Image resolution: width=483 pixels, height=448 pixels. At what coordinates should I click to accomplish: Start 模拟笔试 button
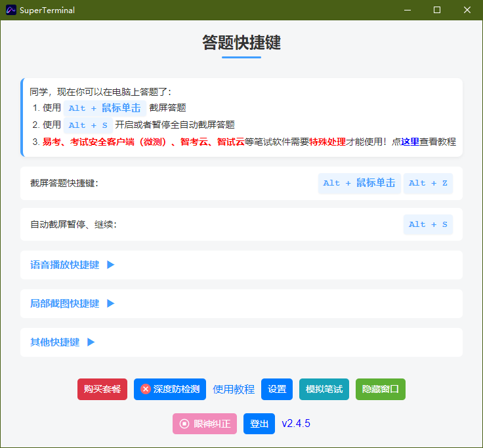[x=324, y=389]
